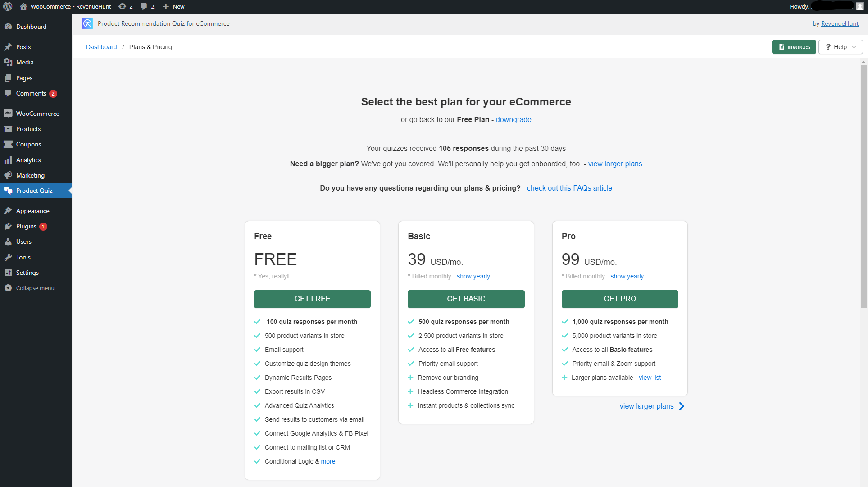Click the RevenueHunt quiz logo icon
Screen dimensions: 868x487
(x=87, y=23)
